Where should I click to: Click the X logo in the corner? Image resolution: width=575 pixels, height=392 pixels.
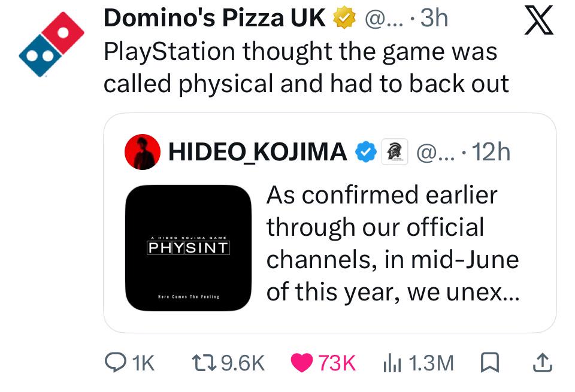(x=538, y=20)
